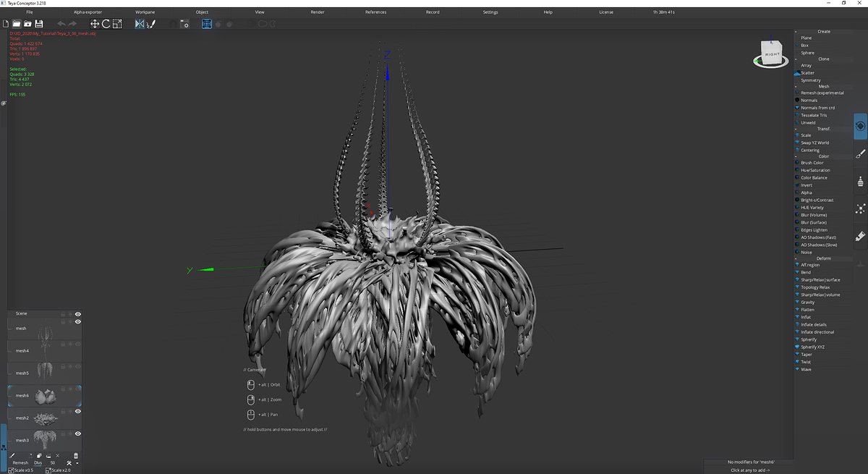Select the Rotate transform tool

click(106, 24)
